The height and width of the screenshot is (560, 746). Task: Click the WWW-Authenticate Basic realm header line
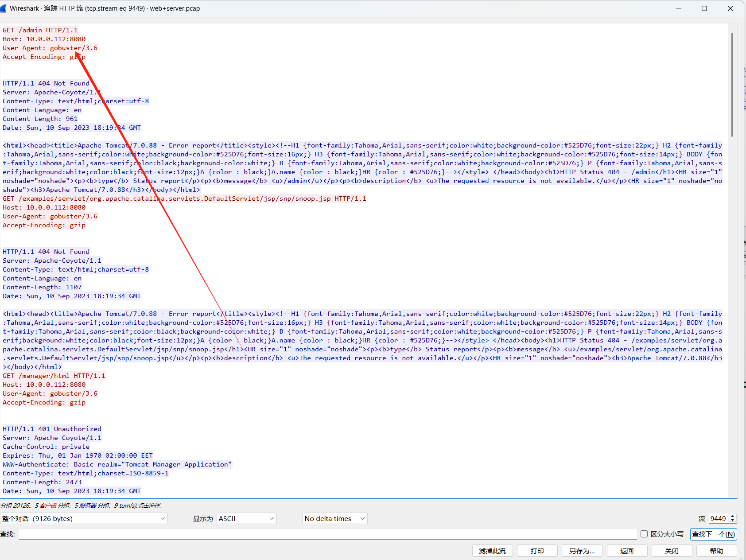117,464
